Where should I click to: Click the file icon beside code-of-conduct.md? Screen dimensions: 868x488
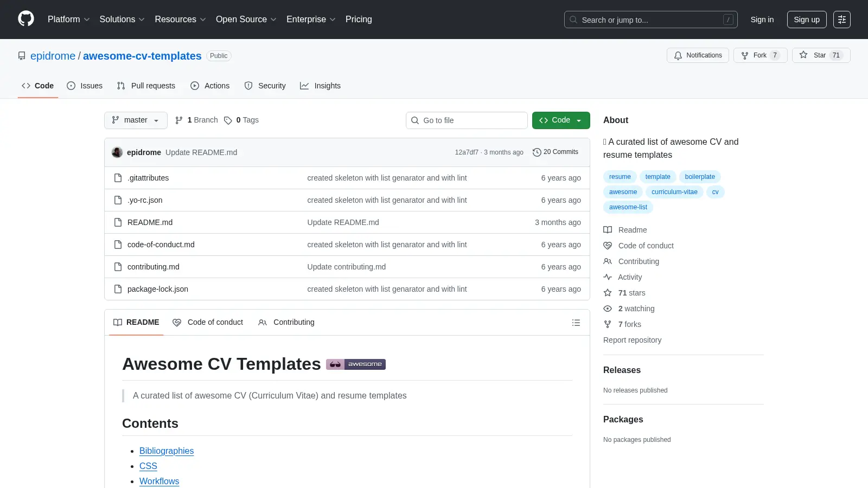(118, 245)
